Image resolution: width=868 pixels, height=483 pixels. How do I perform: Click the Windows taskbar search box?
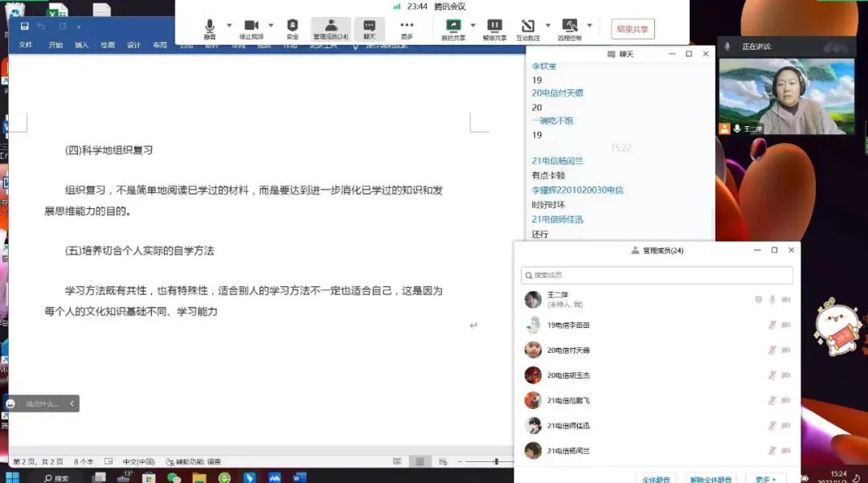click(x=57, y=478)
